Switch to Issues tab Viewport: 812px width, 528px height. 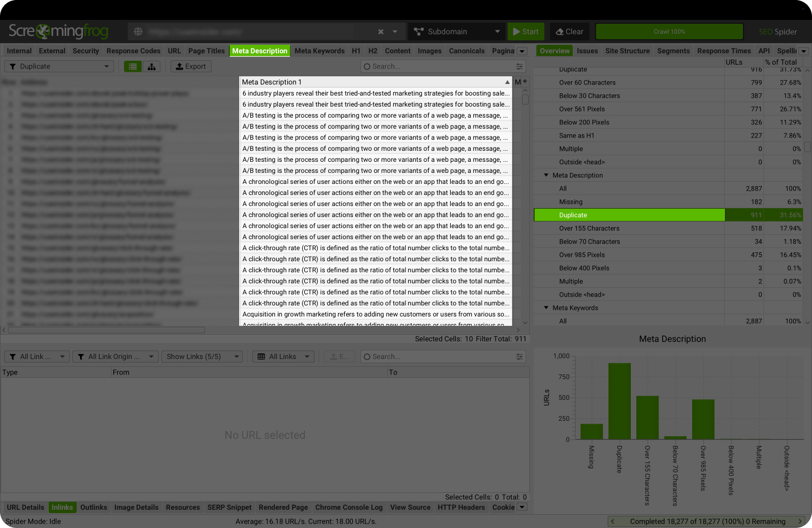(587, 51)
